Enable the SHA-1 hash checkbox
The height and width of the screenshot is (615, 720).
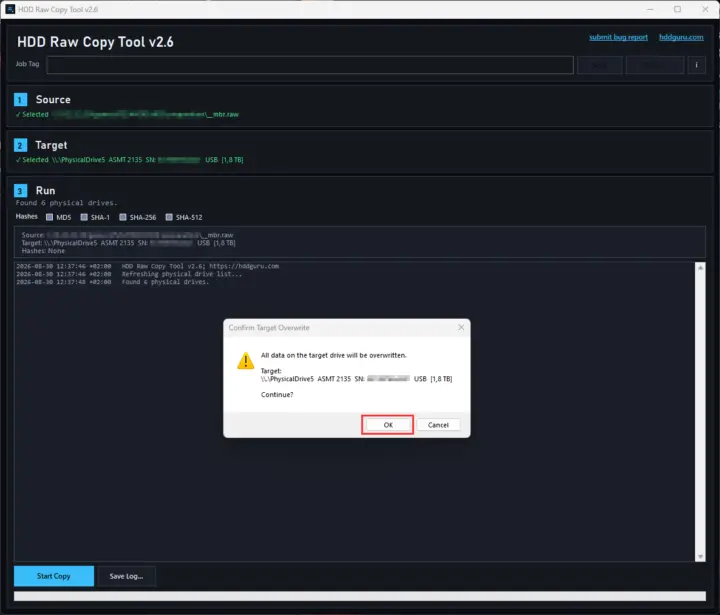coord(84,217)
